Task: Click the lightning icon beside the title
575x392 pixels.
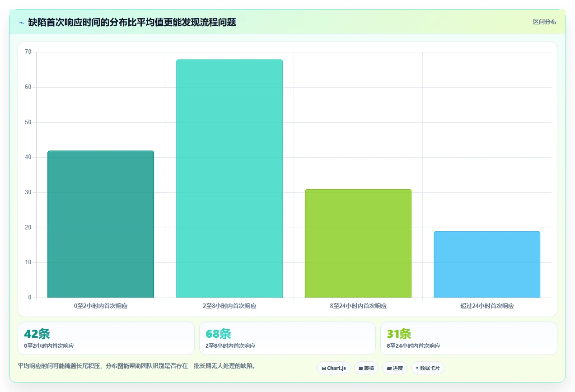Action: coord(21,22)
